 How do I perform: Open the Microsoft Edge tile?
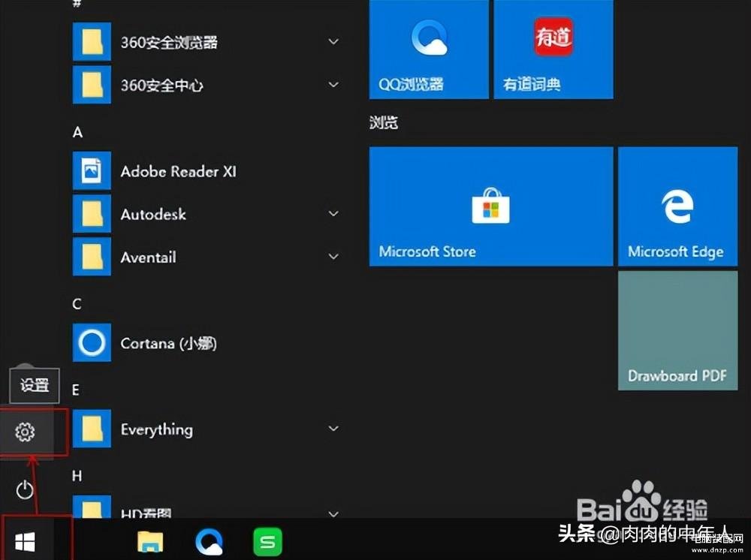(677, 206)
